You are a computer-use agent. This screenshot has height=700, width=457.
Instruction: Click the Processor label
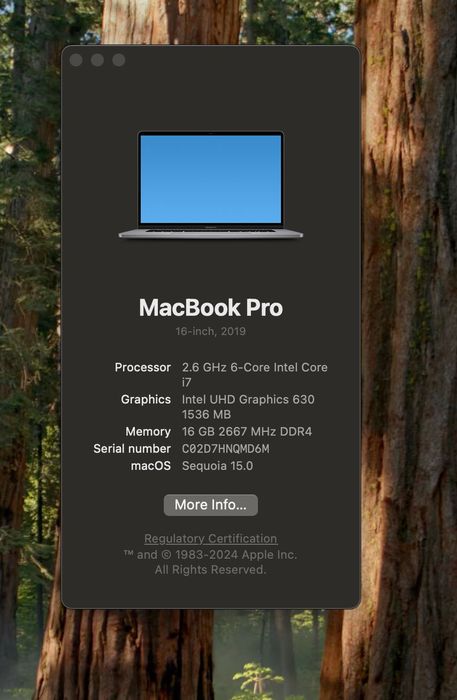pos(143,367)
